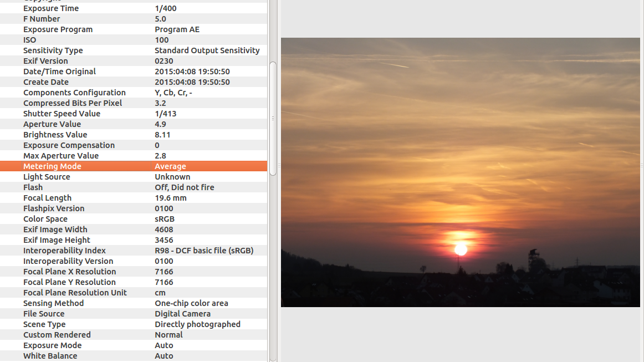The image size is (644, 362).
Task: Select the White Balance row
Action: click(x=134, y=356)
